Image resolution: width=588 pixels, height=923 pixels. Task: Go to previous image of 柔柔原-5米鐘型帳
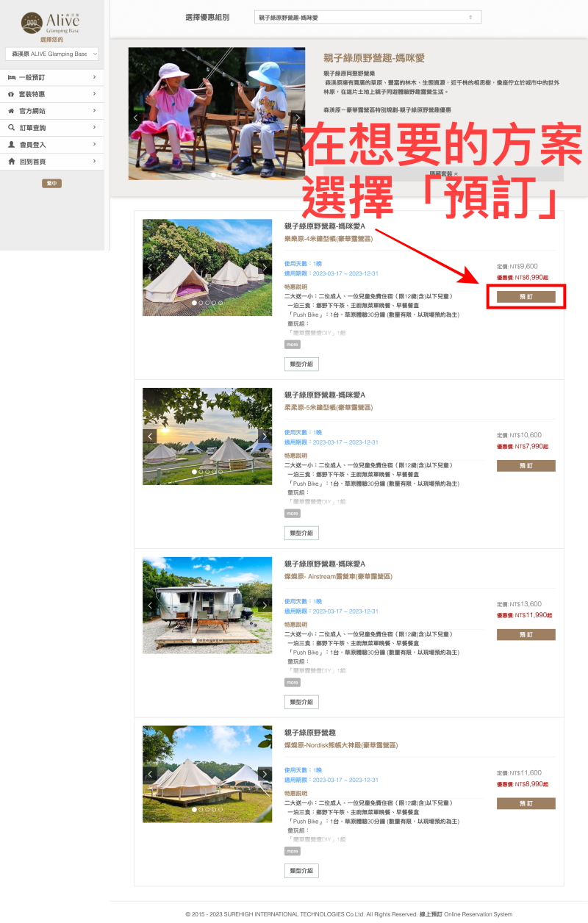coord(151,437)
